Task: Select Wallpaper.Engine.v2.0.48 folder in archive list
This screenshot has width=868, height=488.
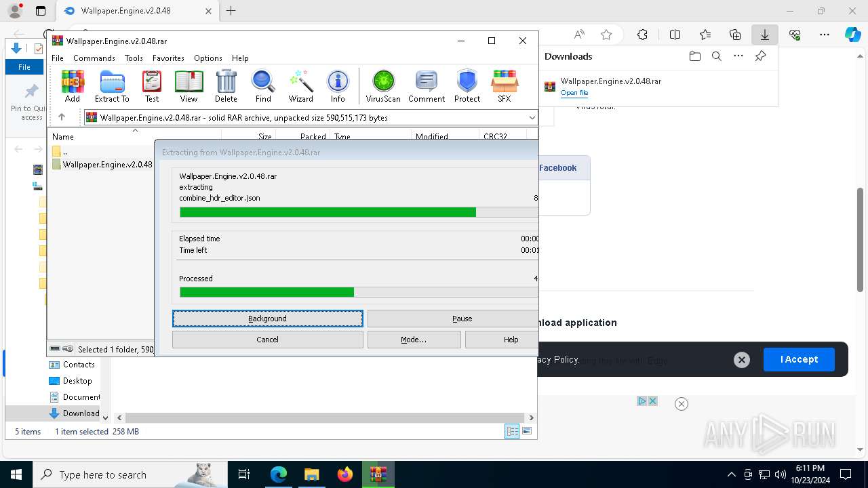Action: coord(102,164)
